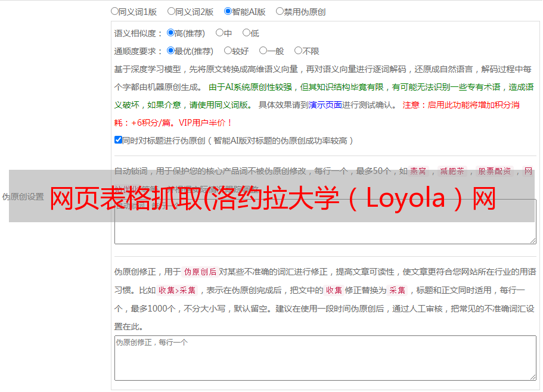
Task: Click the 伪原创后 highlighted tag
Action: [200, 272]
